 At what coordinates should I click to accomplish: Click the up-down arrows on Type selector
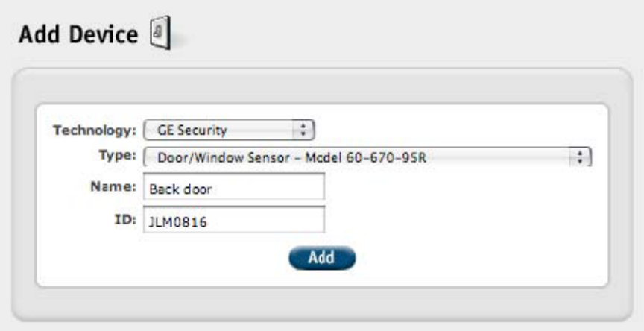[580, 157]
